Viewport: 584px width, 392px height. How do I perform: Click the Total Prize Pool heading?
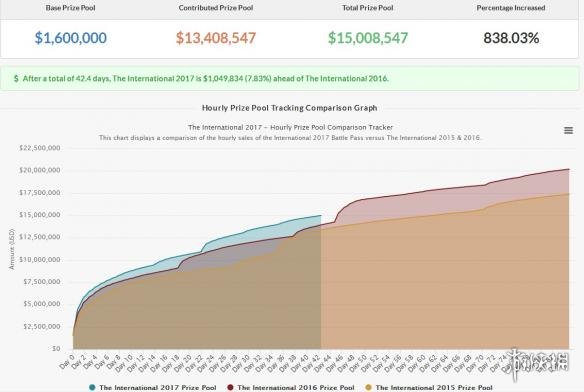(x=368, y=8)
